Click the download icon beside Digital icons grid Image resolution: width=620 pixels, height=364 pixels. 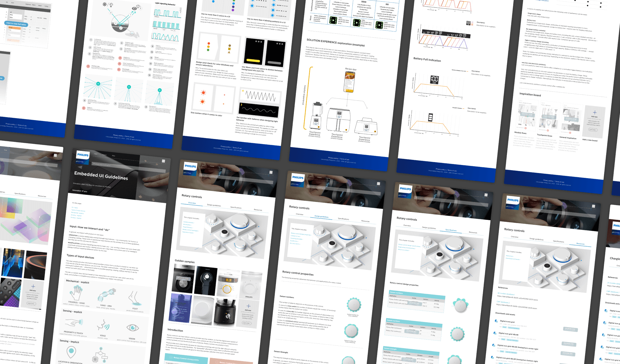tap(496, 321)
